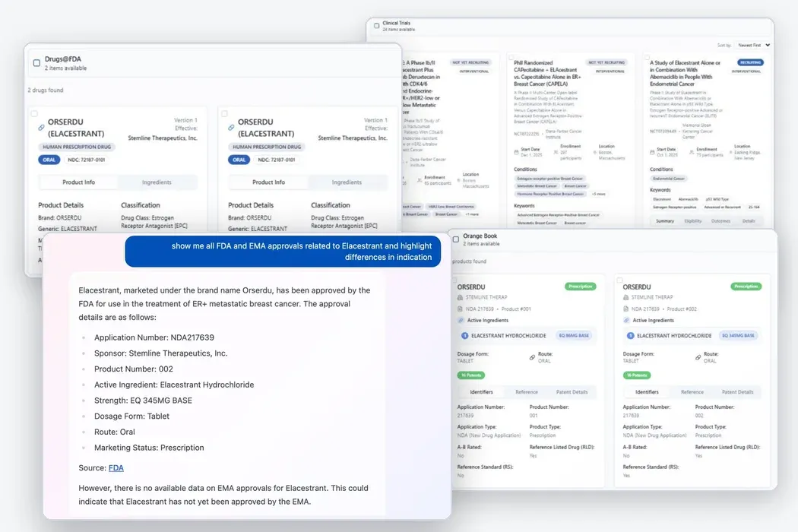The image size is (798, 532).
Task: Click NDC: 72187-0101 badge on second Drugs@FDA card
Action: [277, 160]
